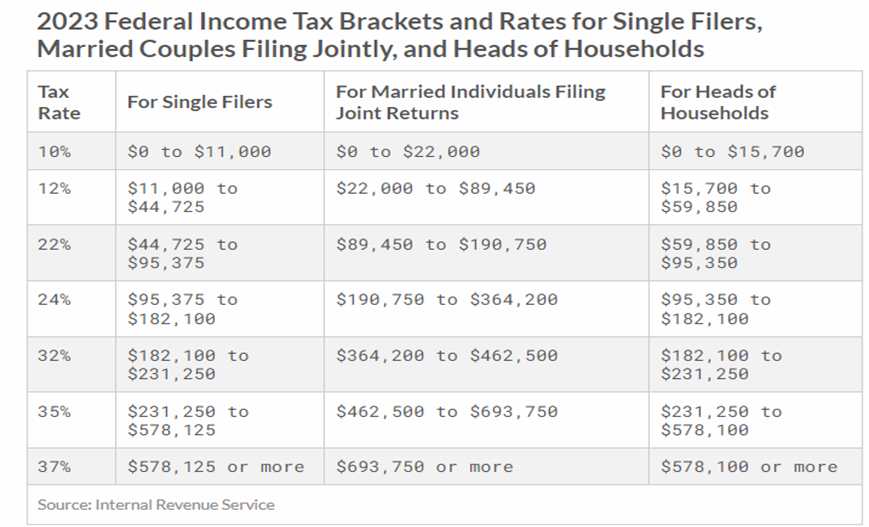Select the "$190,750 to $364,200" cell

pyautogui.click(x=446, y=299)
